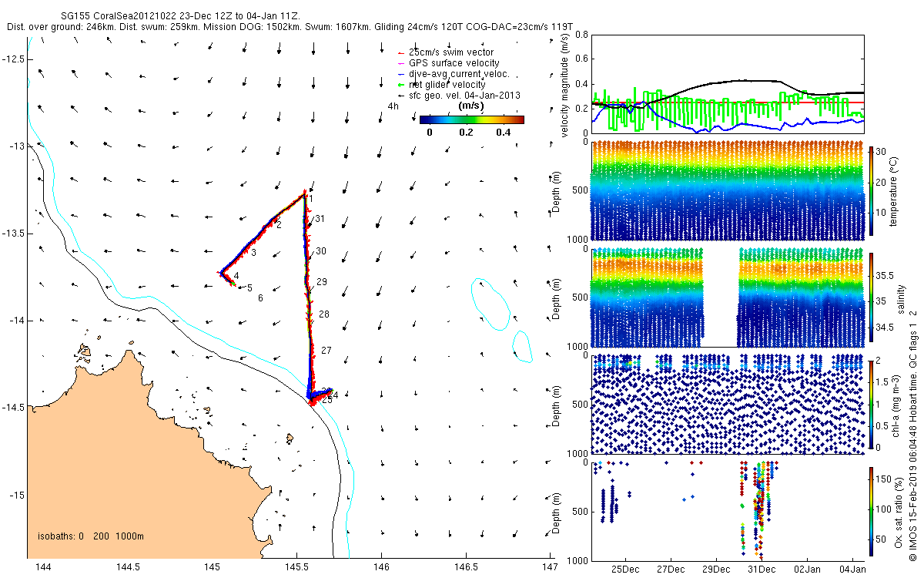The width and height of the screenshot is (924, 578).
Task: Click the day marker '31' on the glider track
Action: tap(320, 219)
